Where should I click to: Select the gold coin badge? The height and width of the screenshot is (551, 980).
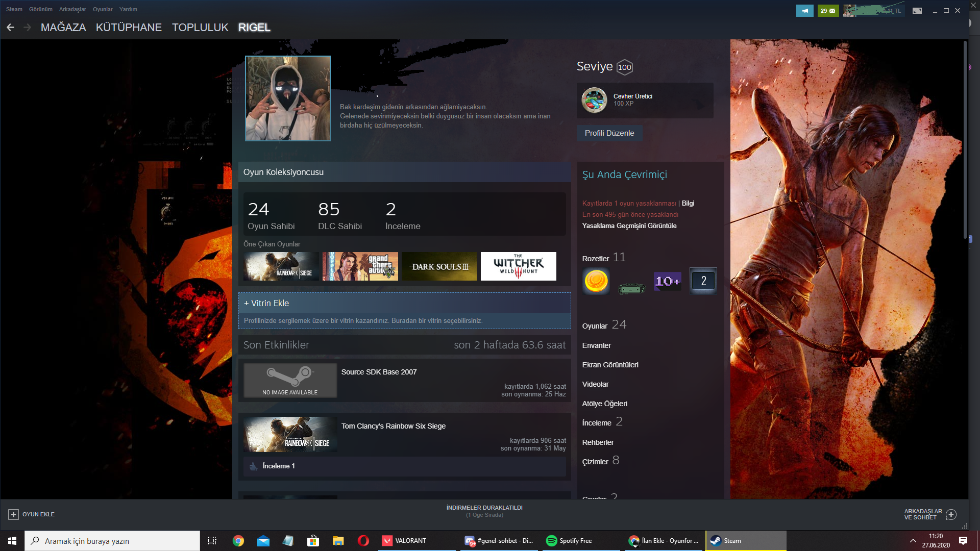pos(596,281)
